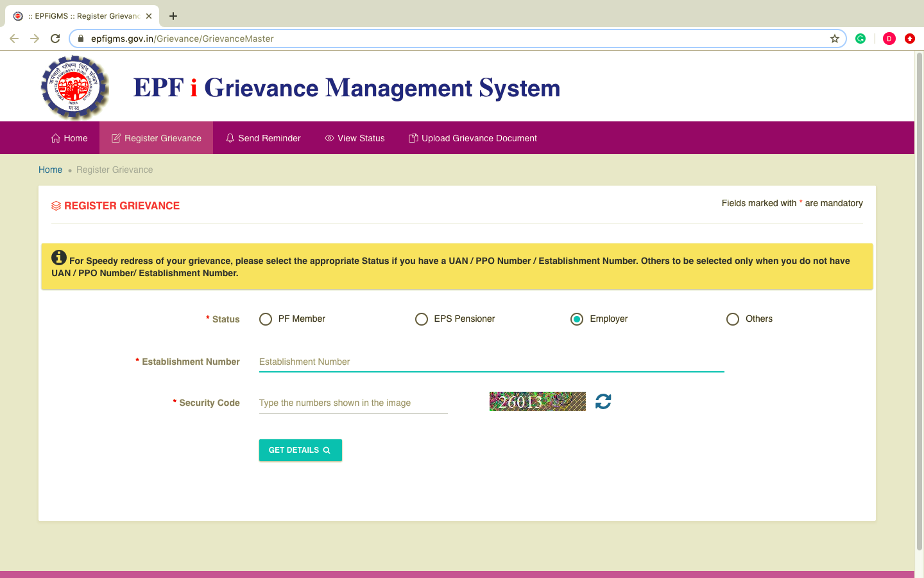Screen dimensions: 924x578
Task: Click the red update icon in the toolbar
Action: (x=910, y=39)
